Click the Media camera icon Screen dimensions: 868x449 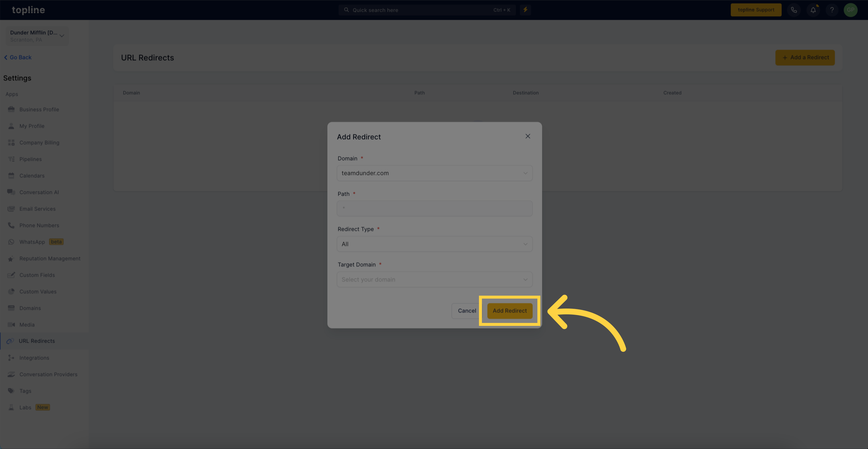click(11, 324)
